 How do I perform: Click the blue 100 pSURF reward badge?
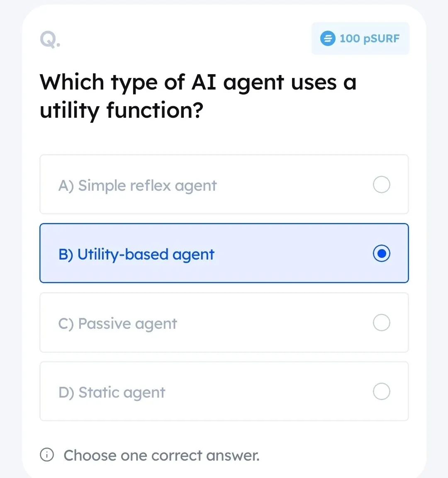(x=360, y=39)
